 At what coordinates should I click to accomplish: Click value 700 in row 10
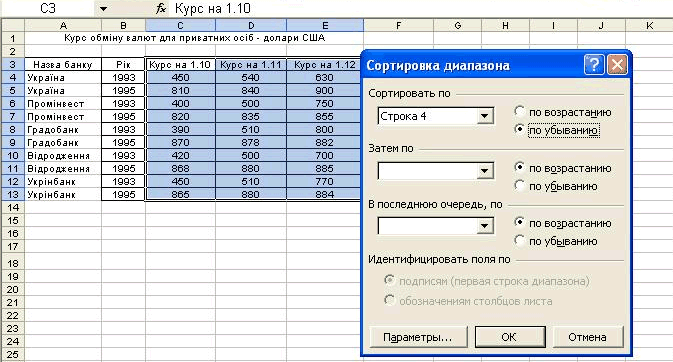click(x=324, y=155)
